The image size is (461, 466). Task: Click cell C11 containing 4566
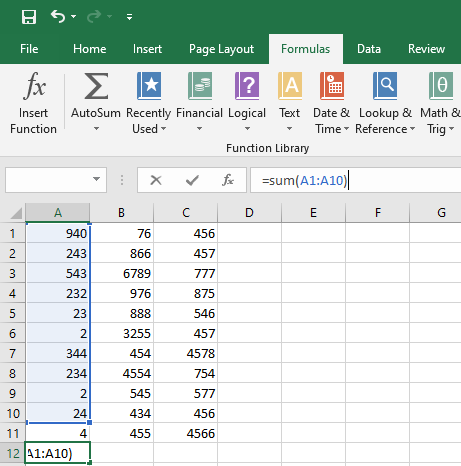point(186,433)
